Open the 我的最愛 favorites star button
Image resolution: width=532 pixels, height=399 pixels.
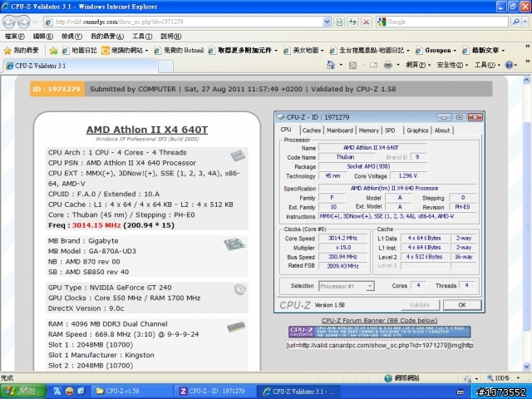pyautogui.click(x=22, y=51)
